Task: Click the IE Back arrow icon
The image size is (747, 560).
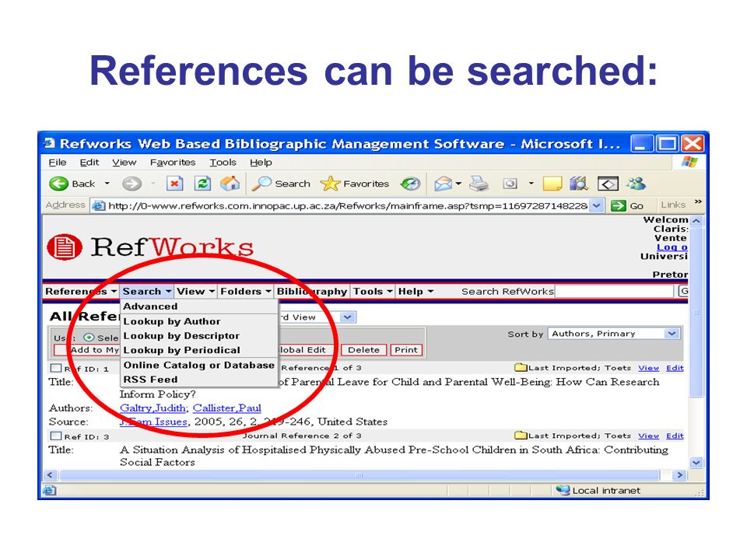Action: coord(58,184)
